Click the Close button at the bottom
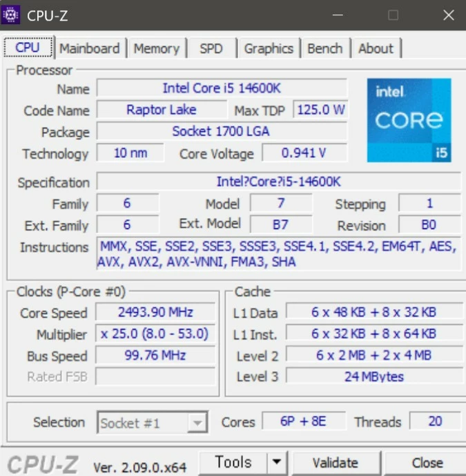This screenshot has height=476, width=466. point(427,463)
